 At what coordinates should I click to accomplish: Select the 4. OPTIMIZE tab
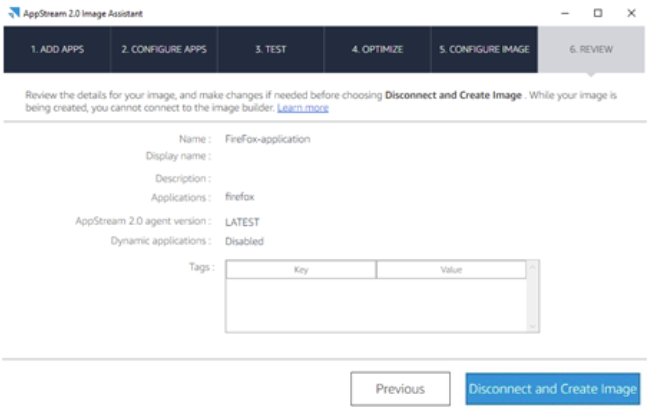point(378,49)
